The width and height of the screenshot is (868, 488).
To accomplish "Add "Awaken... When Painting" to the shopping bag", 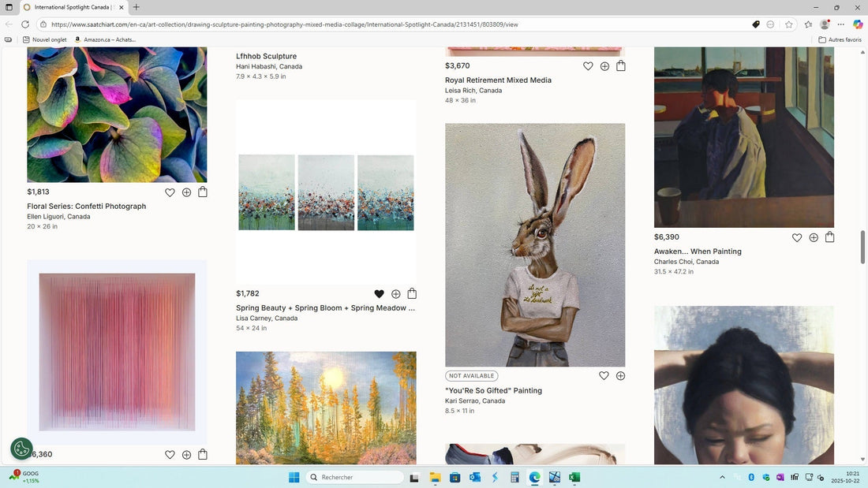I will pos(829,237).
